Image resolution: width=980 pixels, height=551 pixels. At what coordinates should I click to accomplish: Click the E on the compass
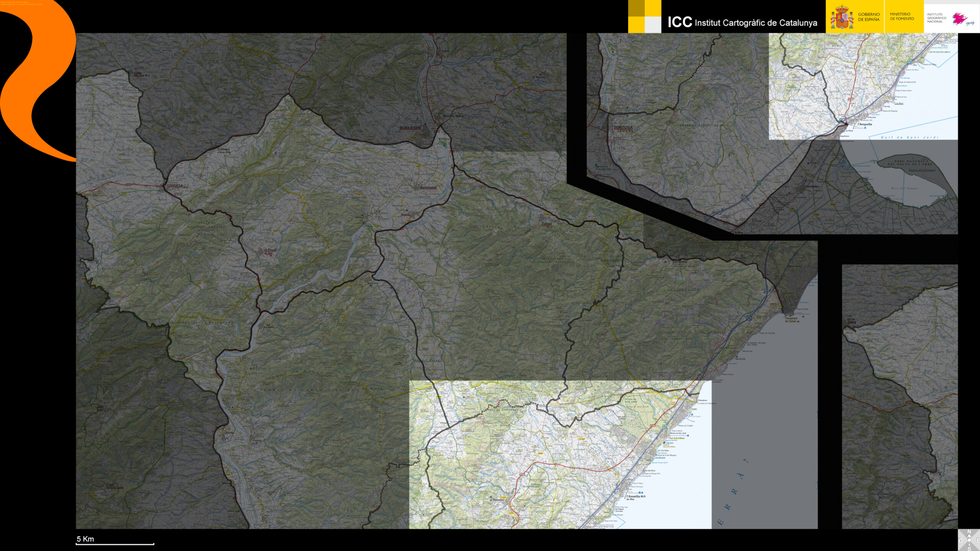coord(978,540)
